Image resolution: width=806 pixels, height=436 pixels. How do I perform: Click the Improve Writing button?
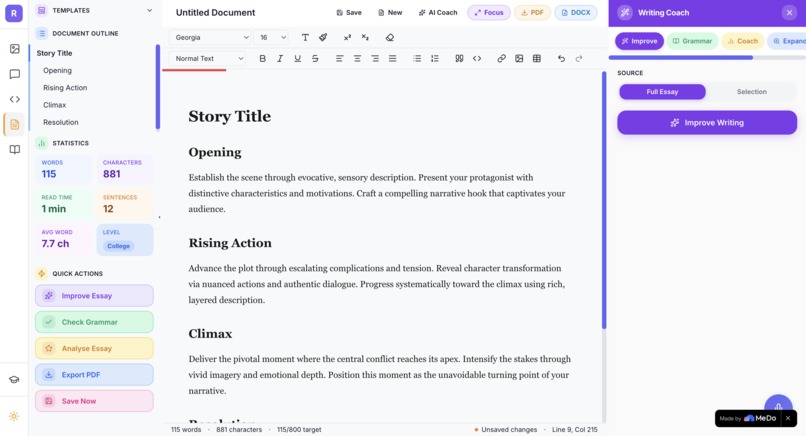(x=707, y=123)
